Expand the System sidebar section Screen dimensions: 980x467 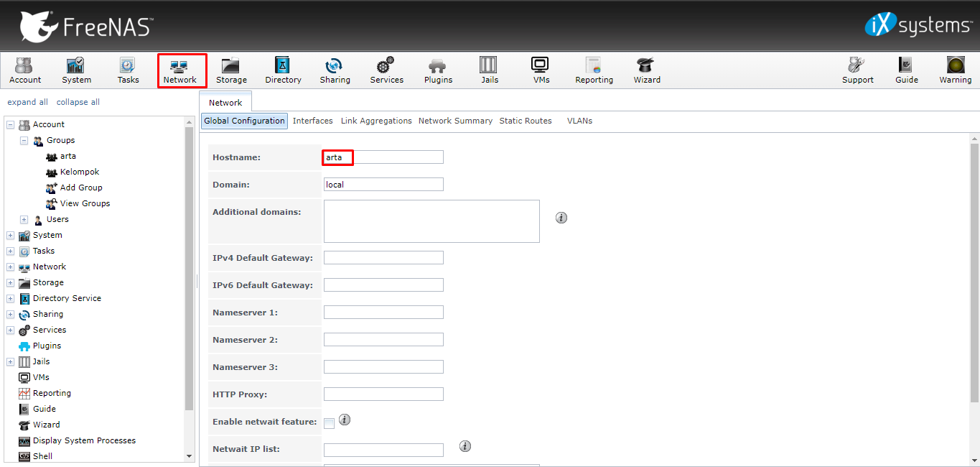coord(9,235)
